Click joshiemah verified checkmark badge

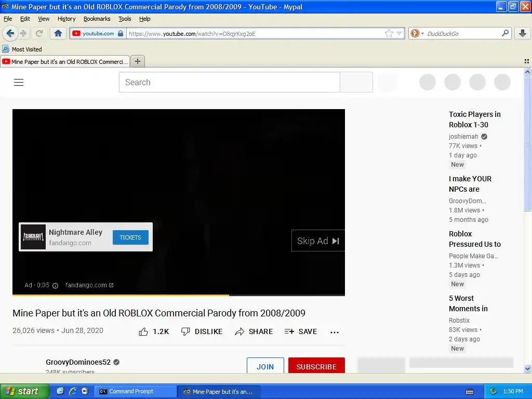(x=484, y=137)
